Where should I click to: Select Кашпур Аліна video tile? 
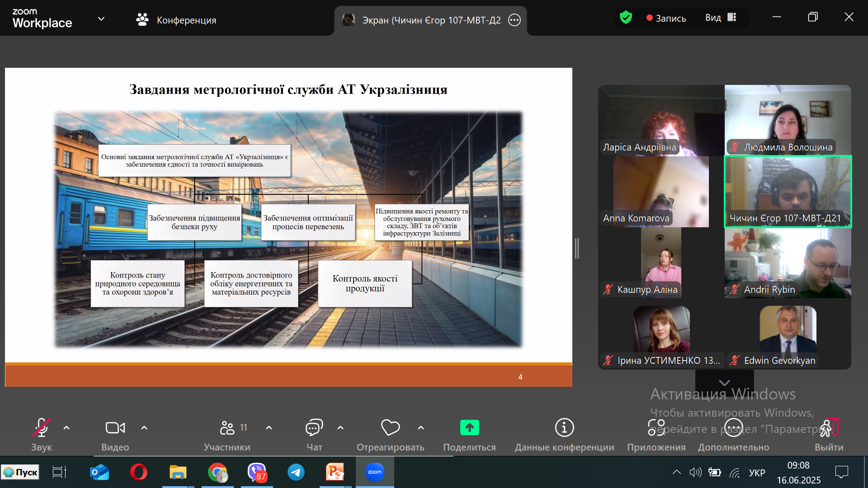tap(661, 263)
